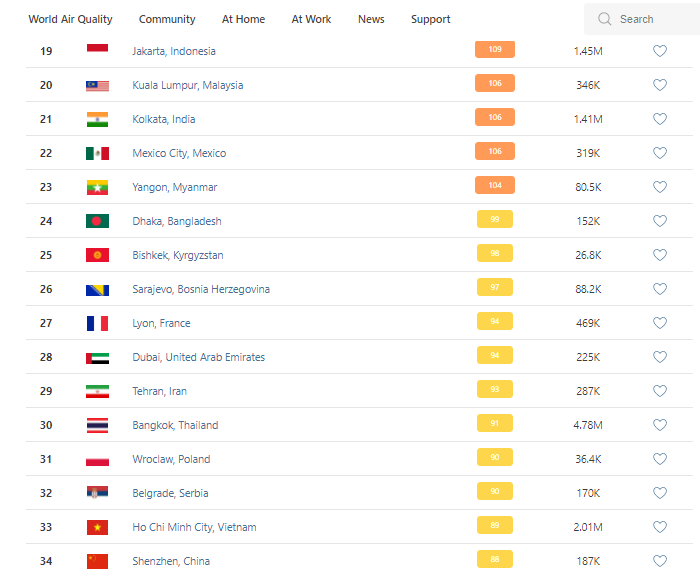Click the Bangladesh flag icon
The image size is (700, 576).
tap(97, 221)
